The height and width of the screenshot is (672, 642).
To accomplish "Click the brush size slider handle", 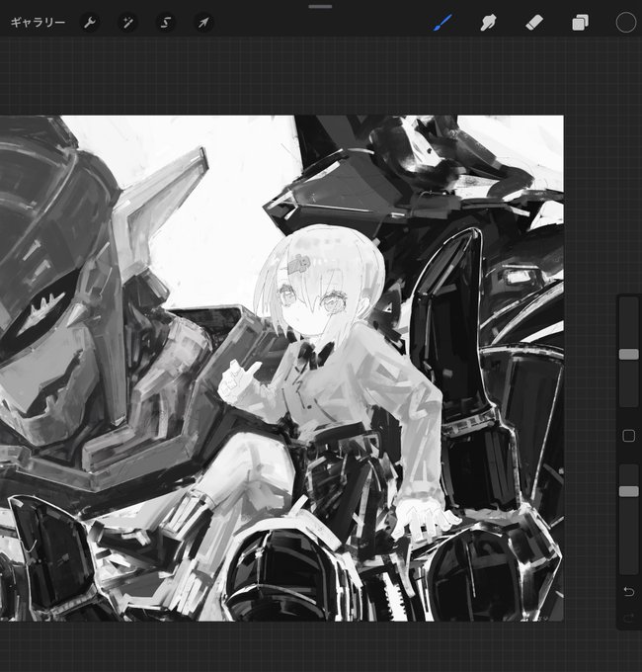I will 629,354.
